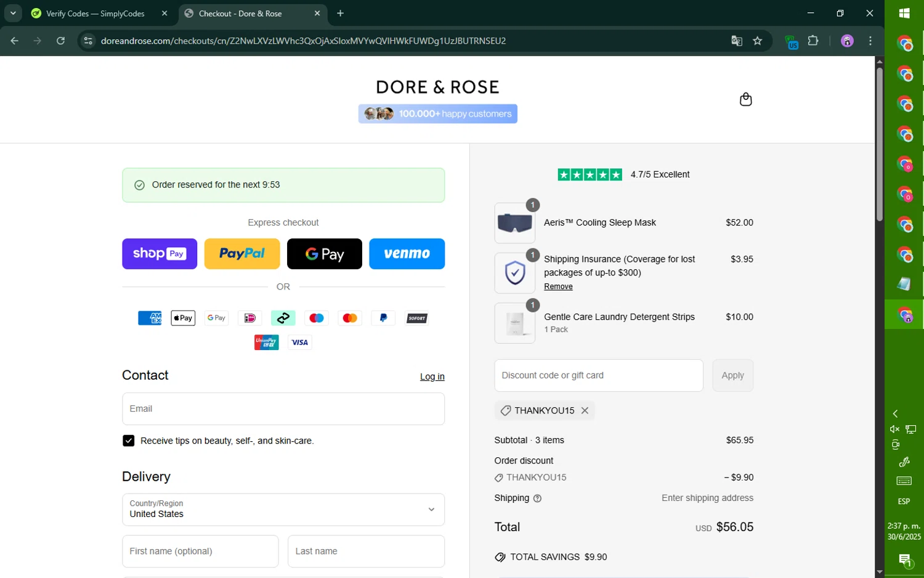Open the Extensions puzzle icon
924x578 pixels.
pos(813,41)
